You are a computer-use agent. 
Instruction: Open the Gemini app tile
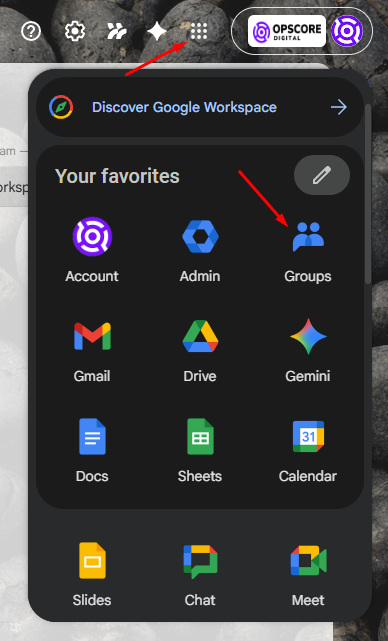308,351
